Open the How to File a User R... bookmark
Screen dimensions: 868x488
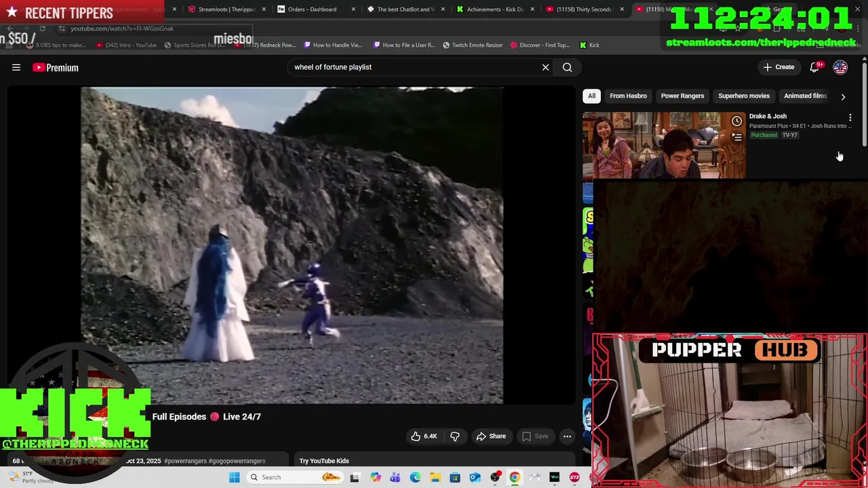tap(403, 45)
